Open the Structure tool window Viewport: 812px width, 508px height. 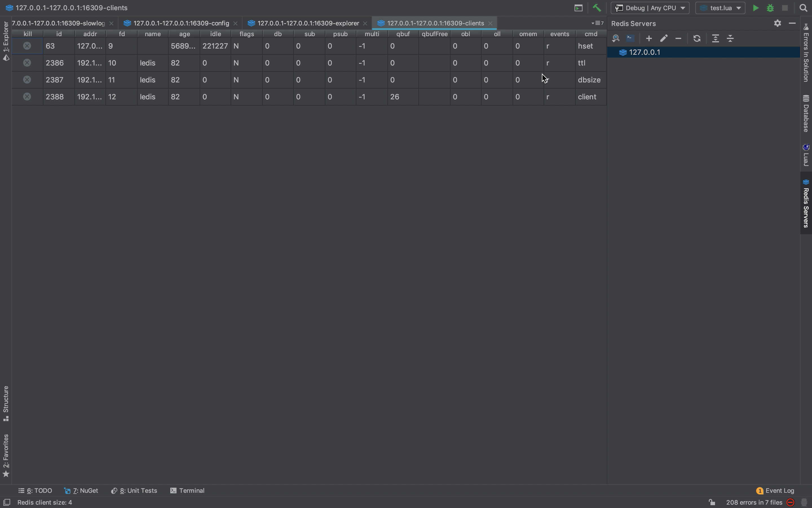(6, 404)
